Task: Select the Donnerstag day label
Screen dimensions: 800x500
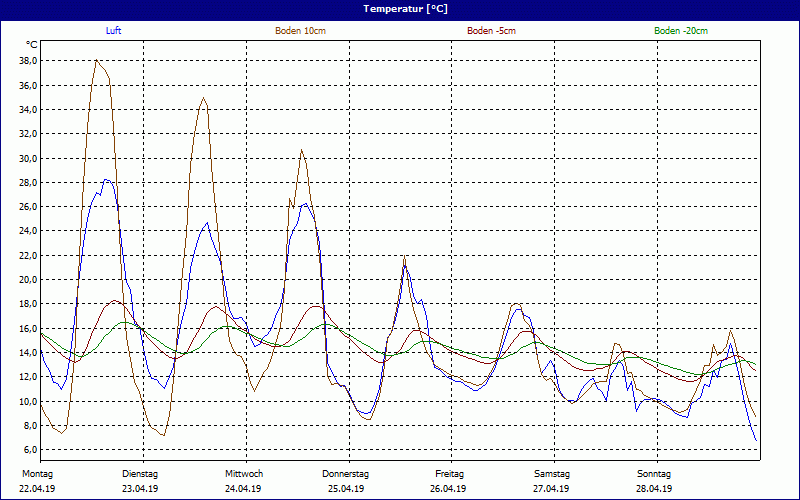Action: pos(346,473)
